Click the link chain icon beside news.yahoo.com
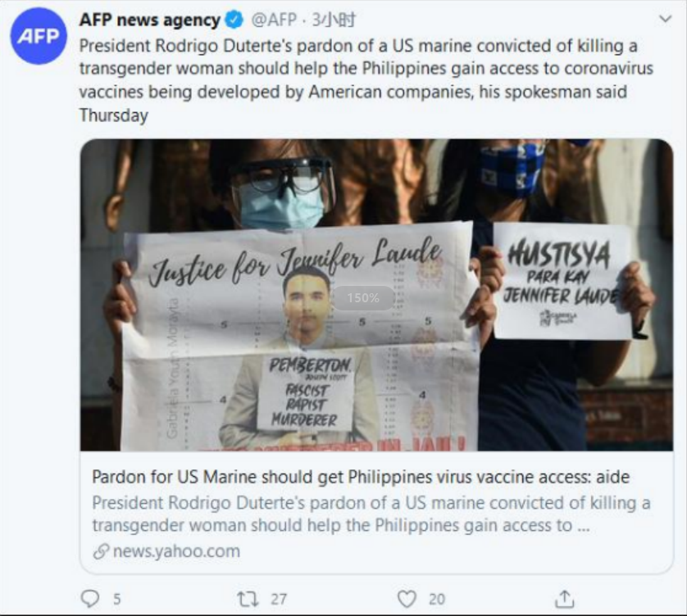This screenshot has height=616, width=687. coord(101,551)
